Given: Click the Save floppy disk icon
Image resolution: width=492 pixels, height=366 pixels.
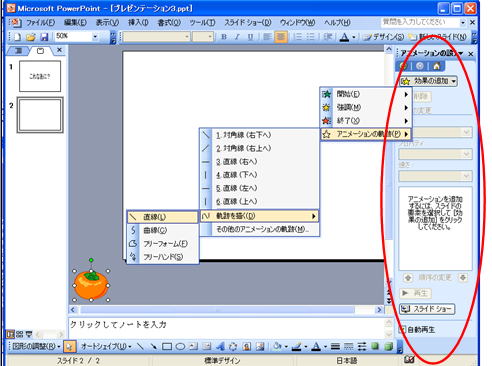Looking at the screenshot, I should pos(44,37).
